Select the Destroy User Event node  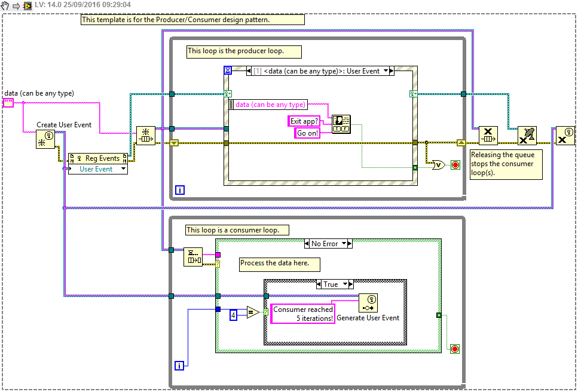pyautogui.click(x=565, y=136)
